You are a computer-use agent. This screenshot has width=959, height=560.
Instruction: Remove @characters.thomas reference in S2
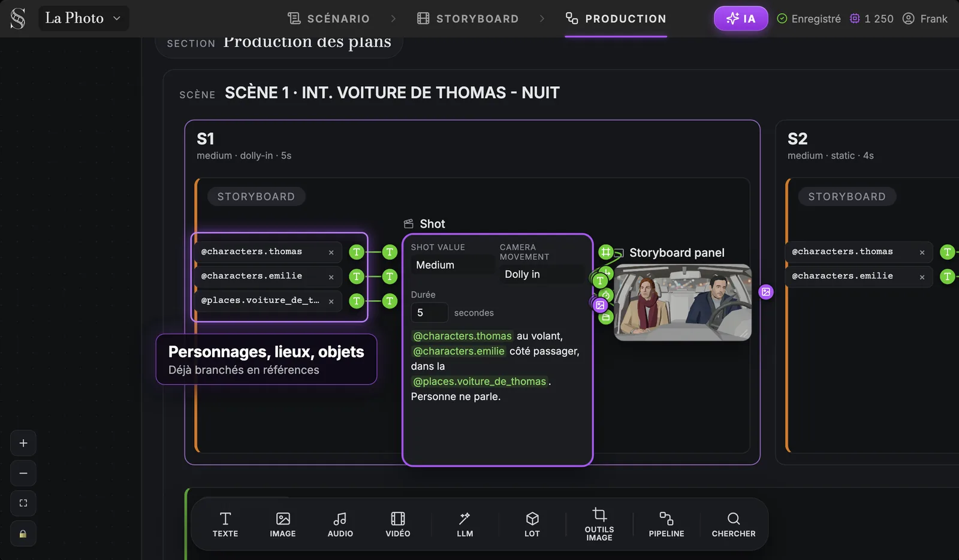point(922,252)
